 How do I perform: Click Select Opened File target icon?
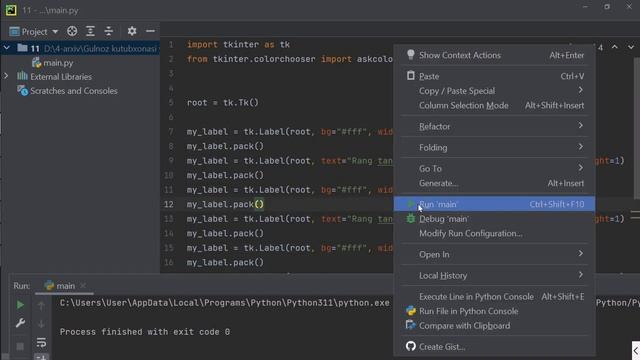click(x=72, y=31)
